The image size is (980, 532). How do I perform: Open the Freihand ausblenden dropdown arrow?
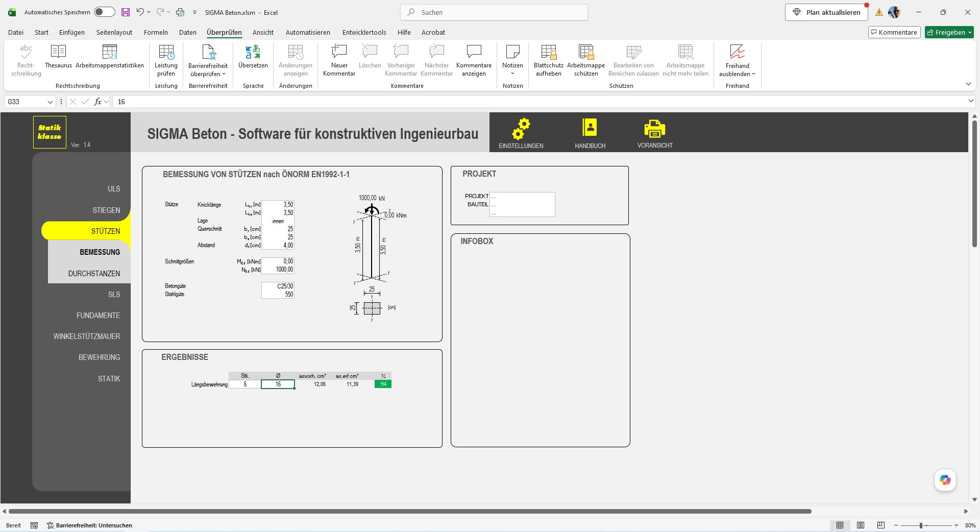(753, 74)
